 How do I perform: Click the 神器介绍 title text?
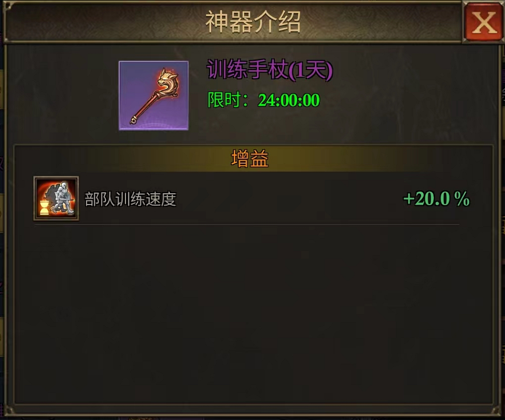coord(253,22)
